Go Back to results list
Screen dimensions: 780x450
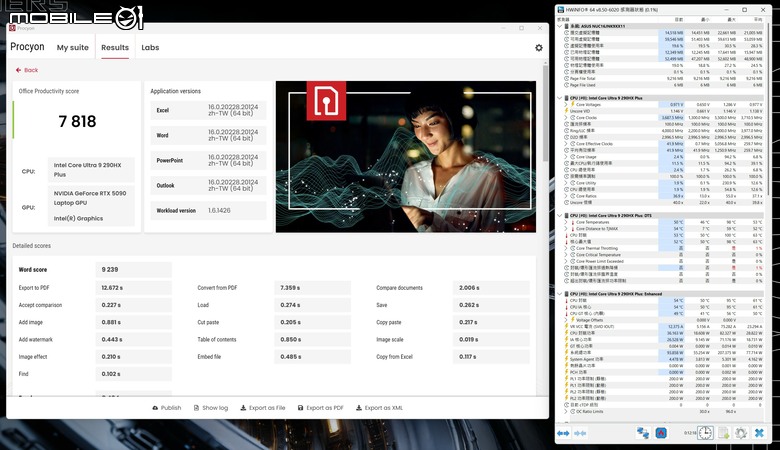pyautogui.click(x=27, y=70)
